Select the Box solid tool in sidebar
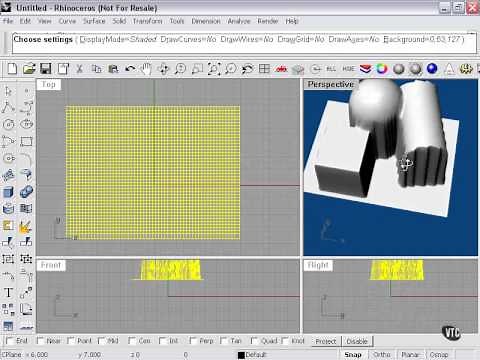 click(x=8, y=192)
